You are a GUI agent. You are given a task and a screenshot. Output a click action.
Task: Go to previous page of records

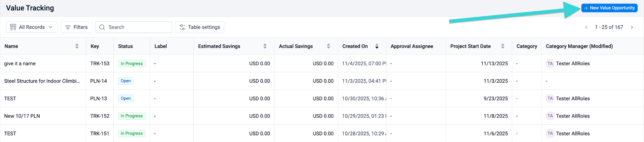click(x=586, y=27)
